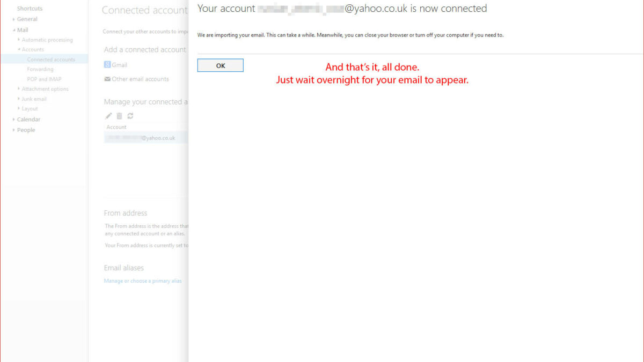Click the 'We are importing your email' message
Screen dimensions: 644x362
[x=350, y=35]
